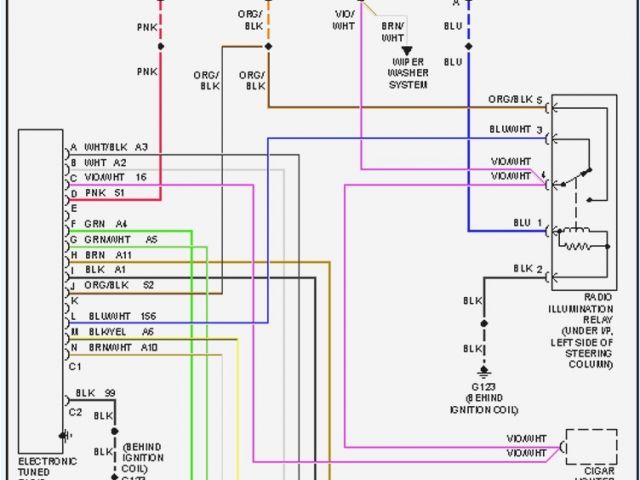Select the ORG/BLK 5 relay terminal label
640x480 pixels.
515,101
